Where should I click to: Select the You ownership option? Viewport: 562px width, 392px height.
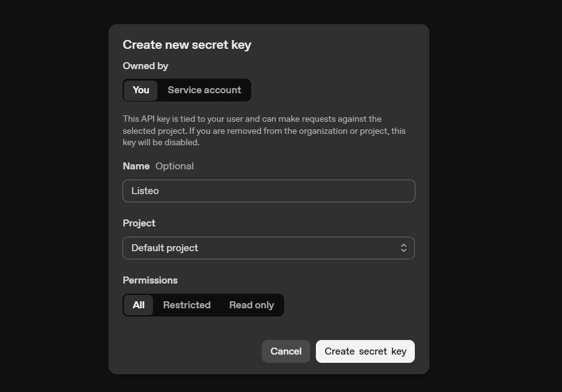141,90
